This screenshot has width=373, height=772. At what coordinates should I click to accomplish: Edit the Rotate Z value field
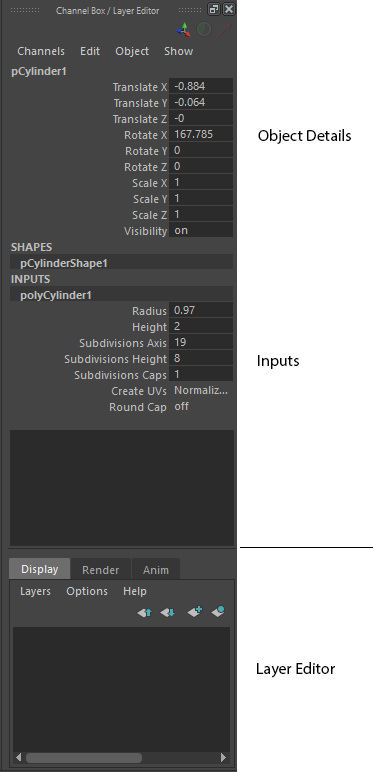[201, 166]
